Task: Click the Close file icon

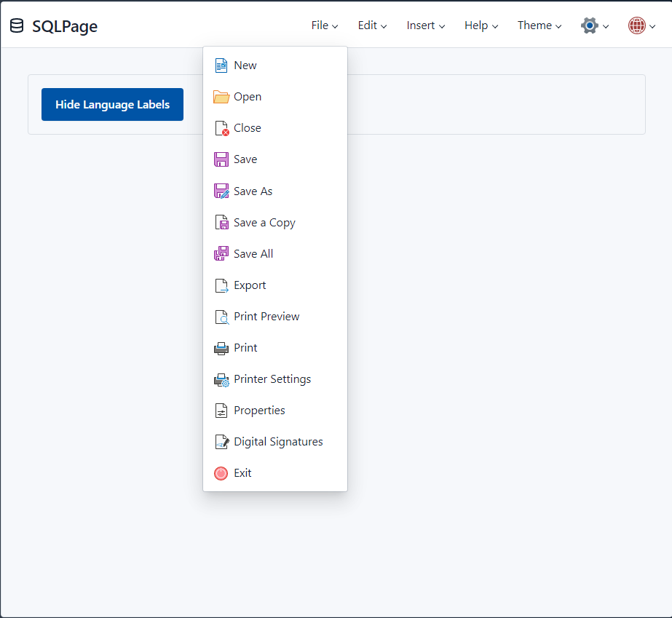Action: click(x=221, y=128)
